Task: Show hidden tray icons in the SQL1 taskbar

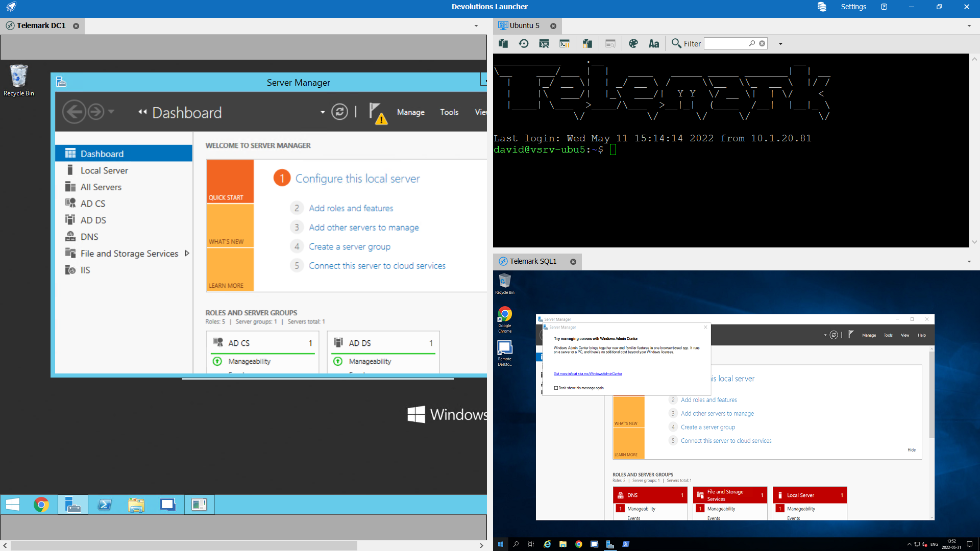Action: 909,544
